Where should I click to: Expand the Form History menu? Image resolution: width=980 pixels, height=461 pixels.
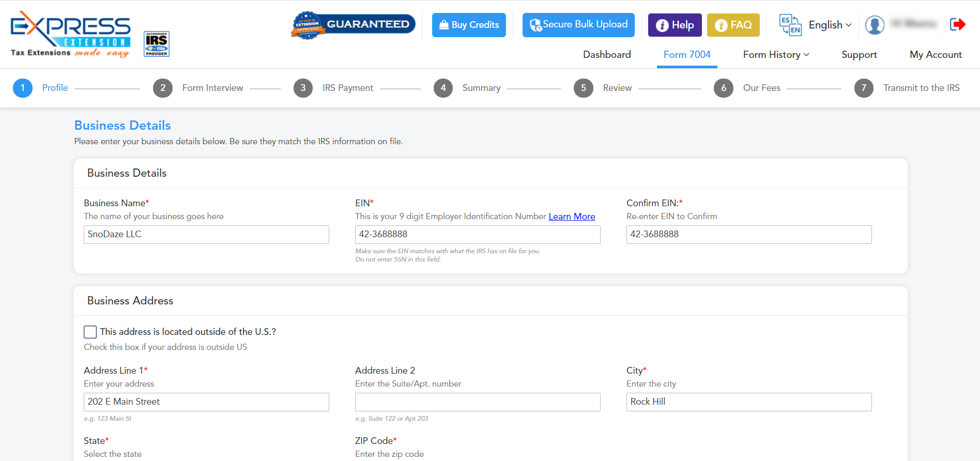pyautogui.click(x=776, y=55)
